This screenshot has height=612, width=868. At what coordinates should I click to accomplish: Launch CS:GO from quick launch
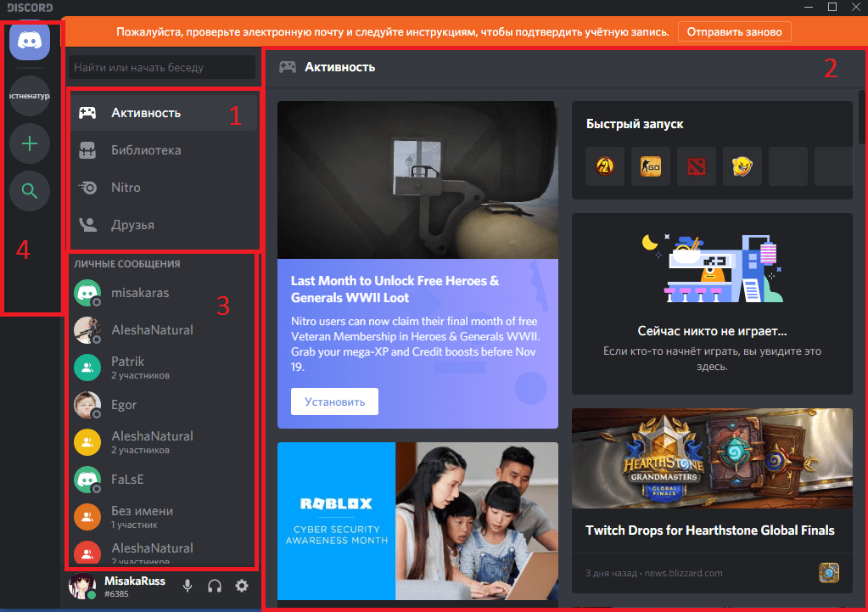click(651, 166)
